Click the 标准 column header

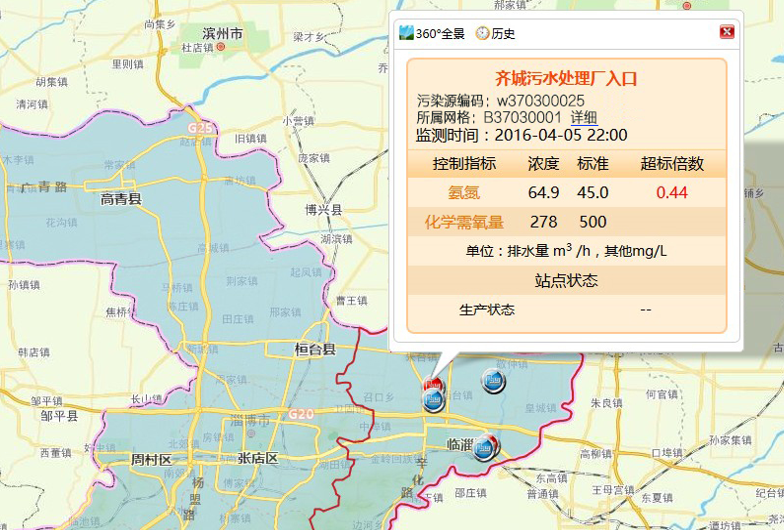[592, 164]
